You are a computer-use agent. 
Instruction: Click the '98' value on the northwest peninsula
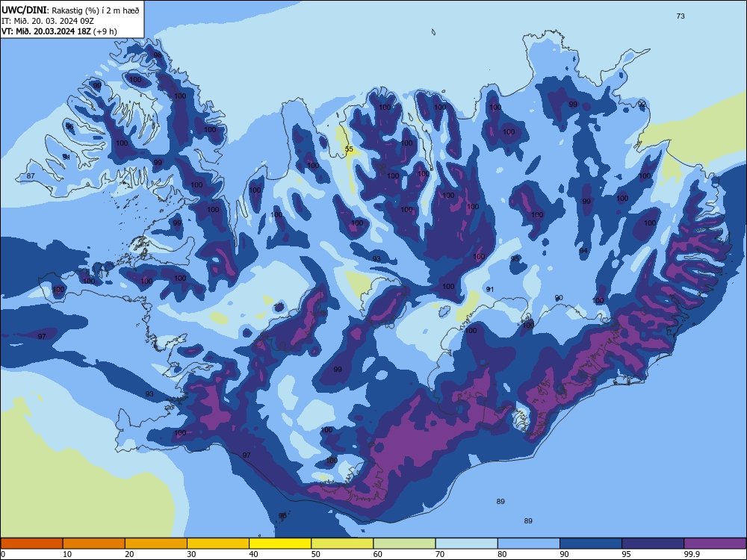pos(157,55)
